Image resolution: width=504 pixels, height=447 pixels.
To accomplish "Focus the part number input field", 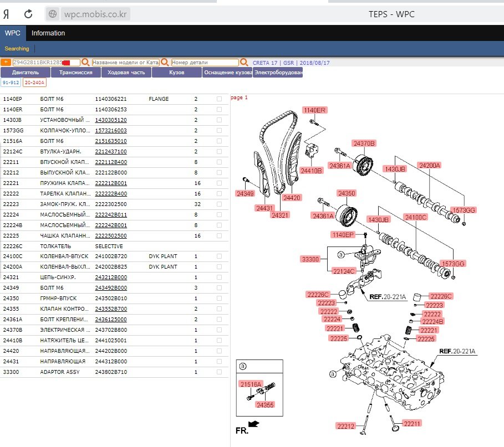I will (x=205, y=62).
